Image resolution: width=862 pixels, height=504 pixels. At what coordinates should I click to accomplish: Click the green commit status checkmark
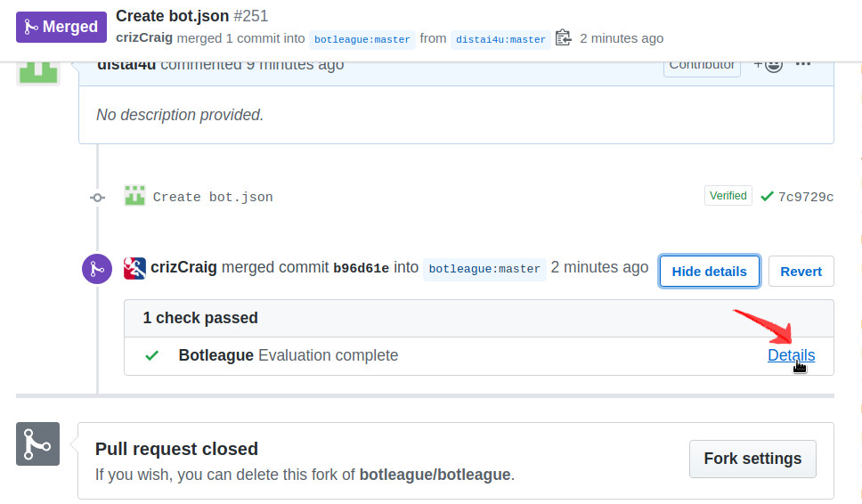point(767,197)
